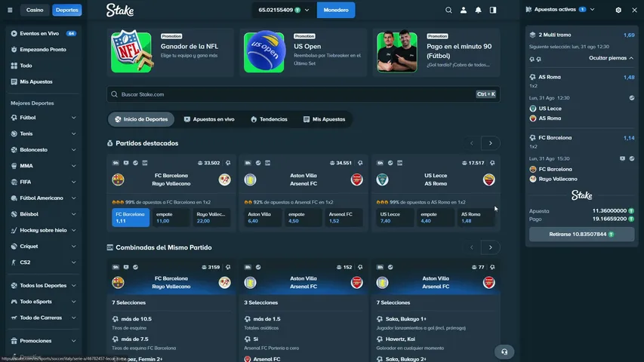The image size is (644, 362).
Task: Go to next Partidos destacados
Action: (491, 143)
